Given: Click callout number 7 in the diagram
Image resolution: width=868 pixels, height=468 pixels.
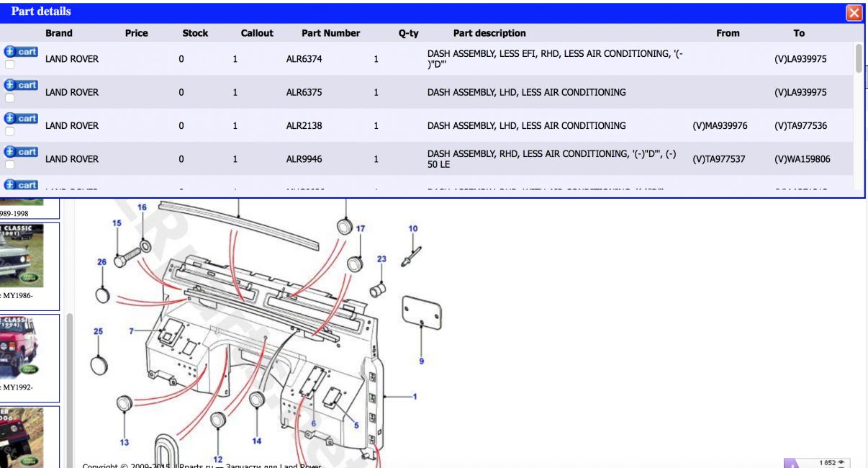Looking at the screenshot, I should click(132, 331).
